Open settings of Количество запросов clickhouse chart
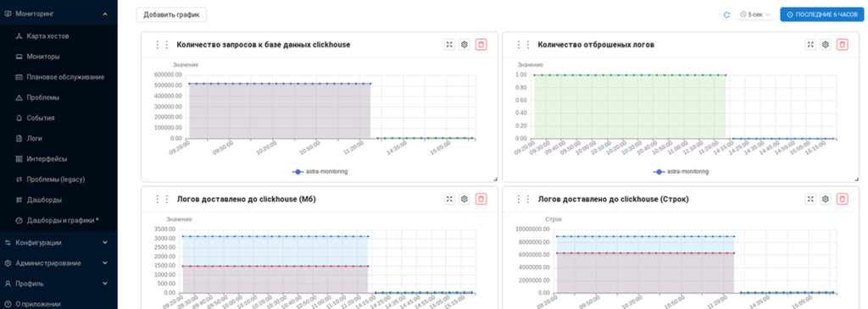 [x=465, y=45]
